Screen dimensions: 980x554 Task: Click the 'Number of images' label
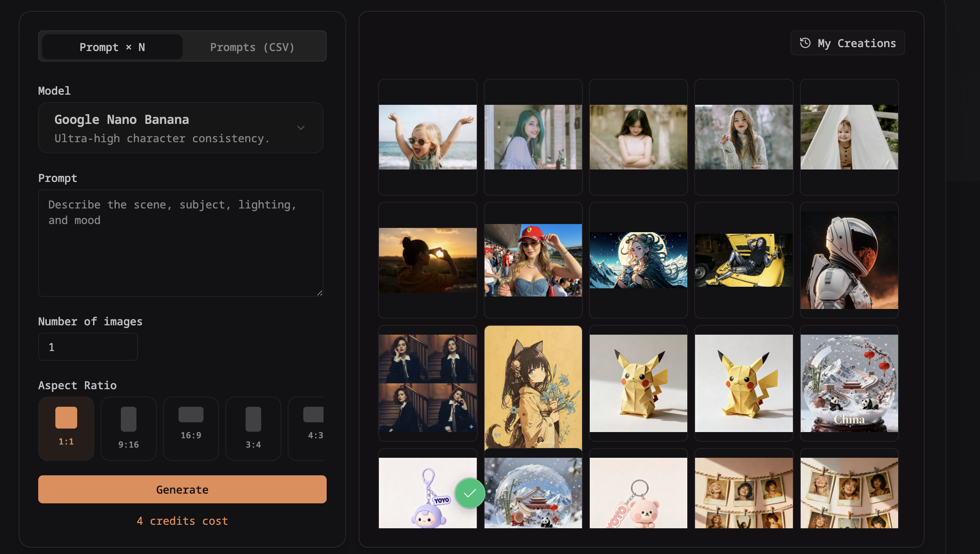[90, 321]
